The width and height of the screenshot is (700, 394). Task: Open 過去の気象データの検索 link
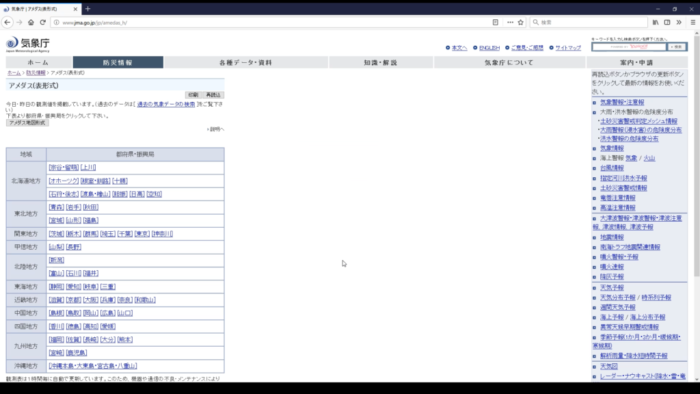(166, 104)
